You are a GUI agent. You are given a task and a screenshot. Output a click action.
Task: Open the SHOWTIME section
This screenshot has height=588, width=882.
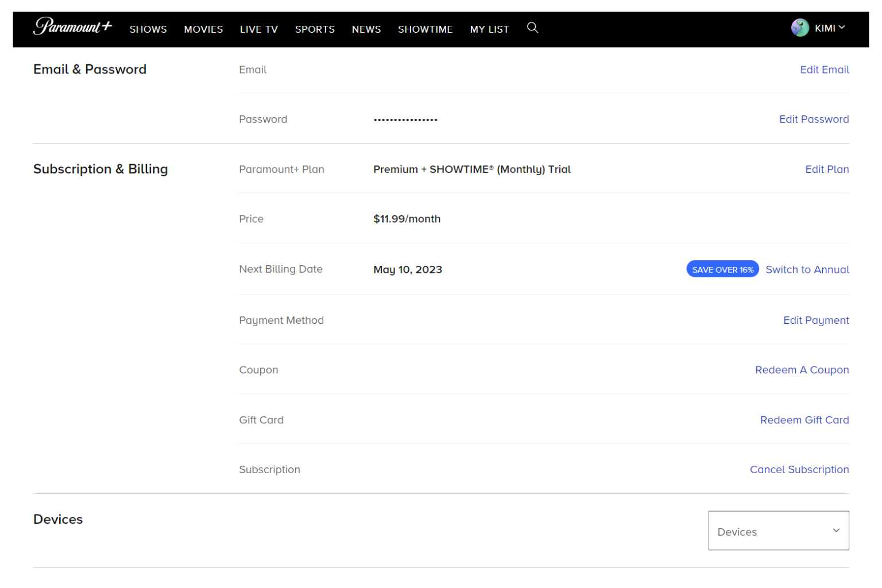[425, 29]
